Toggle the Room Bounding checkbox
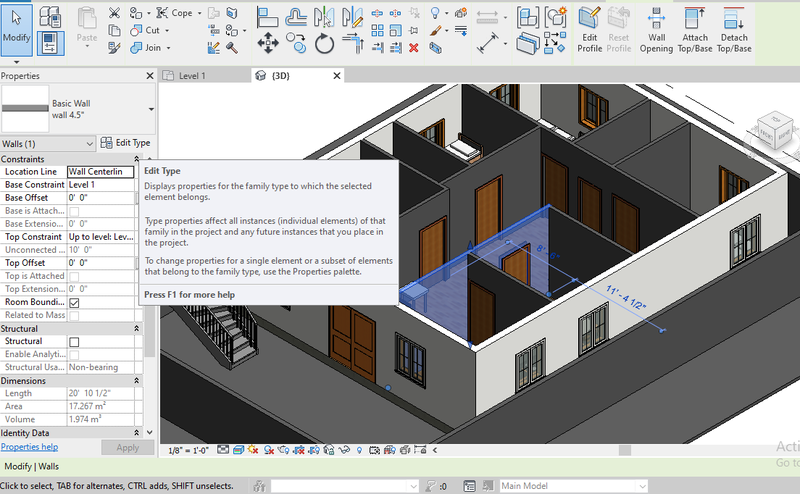Image resolution: width=800 pixels, height=494 pixels. (74, 303)
